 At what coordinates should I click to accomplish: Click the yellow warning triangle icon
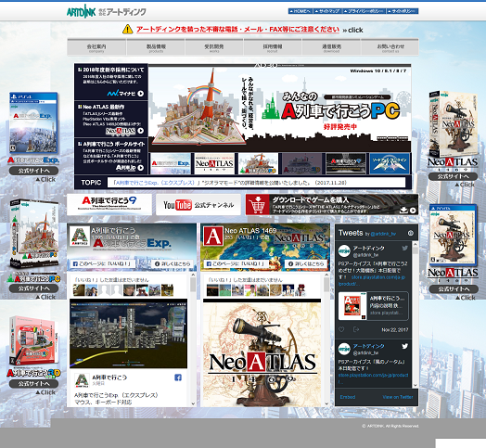point(127,29)
